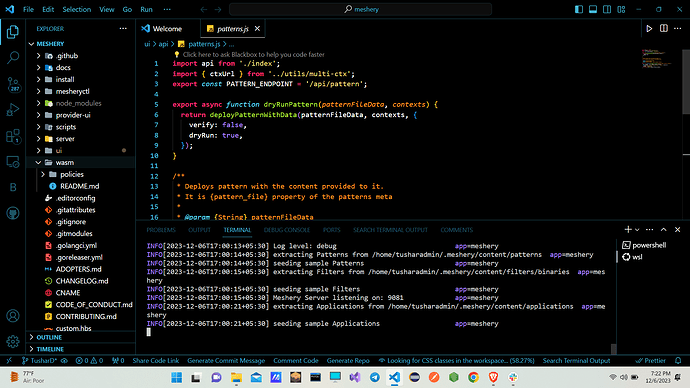Click the Blackbox lightbulb hint icon
Screen dimensions: 690x388
(x=176, y=55)
